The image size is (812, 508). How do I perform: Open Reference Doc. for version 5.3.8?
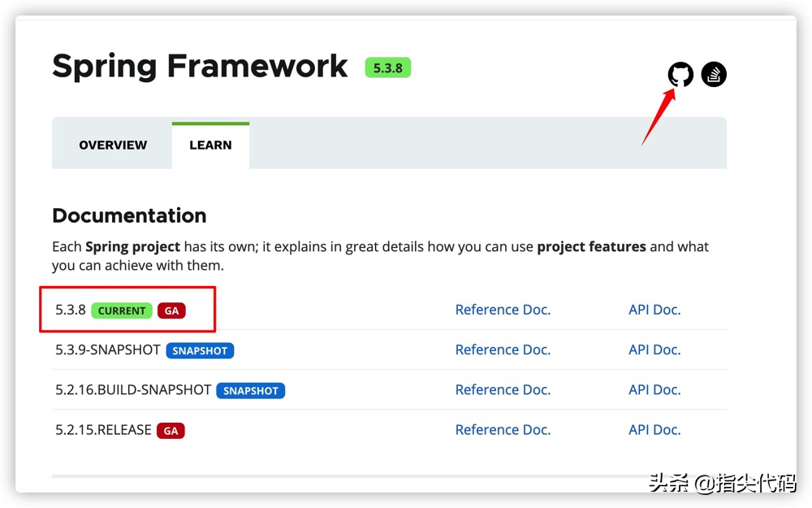click(503, 310)
